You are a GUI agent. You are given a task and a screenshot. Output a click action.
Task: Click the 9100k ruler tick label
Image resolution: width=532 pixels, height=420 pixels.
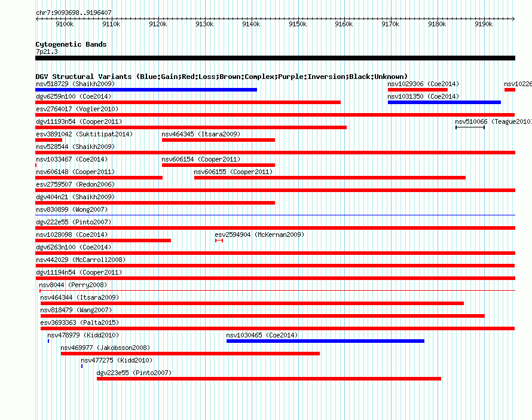(65, 24)
